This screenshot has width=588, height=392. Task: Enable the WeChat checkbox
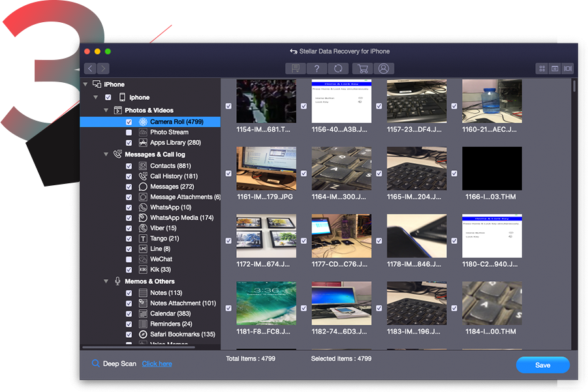[130, 259]
